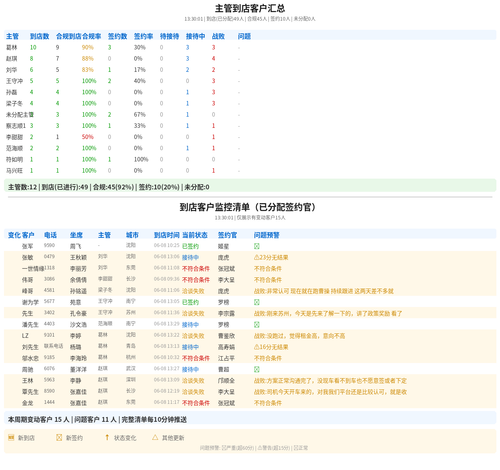The image size is (500, 470).
Task: Click the 16分无结果 warning
Action: [271, 347]
